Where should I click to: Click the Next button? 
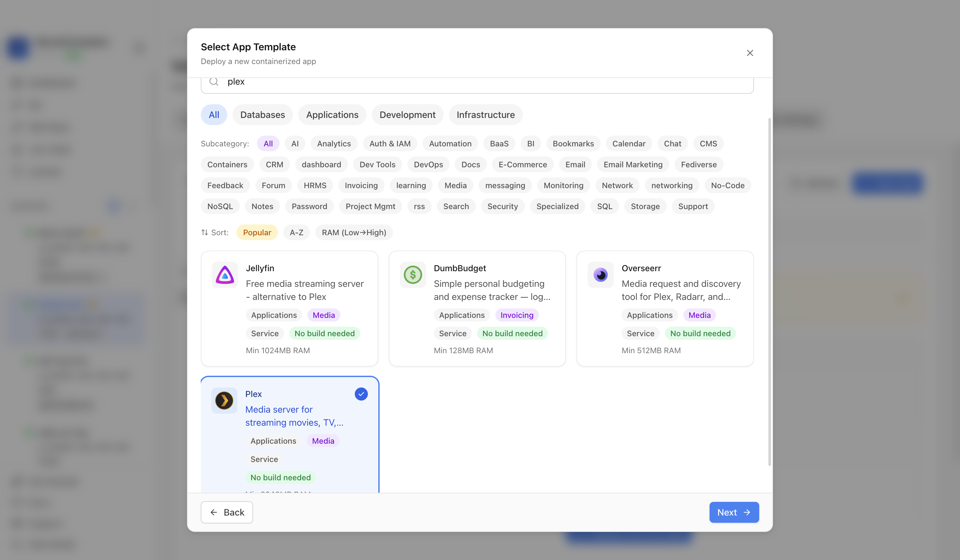tap(734, 512)
